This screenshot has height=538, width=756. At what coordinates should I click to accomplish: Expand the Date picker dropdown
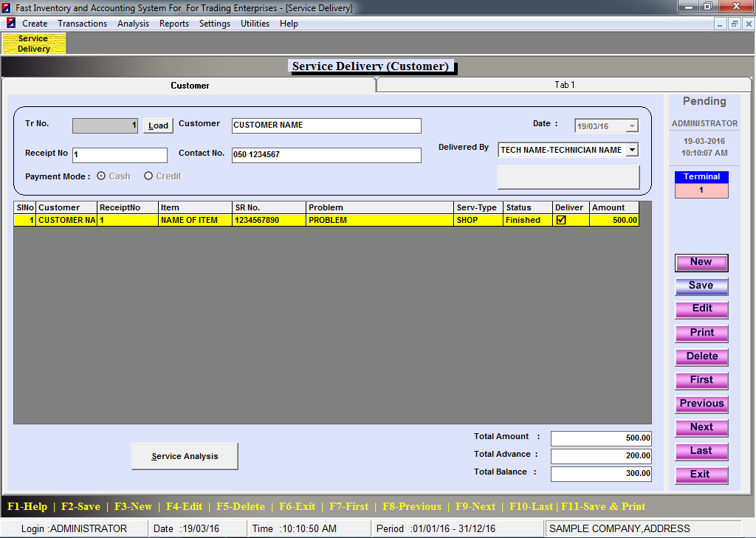[631, 126]
